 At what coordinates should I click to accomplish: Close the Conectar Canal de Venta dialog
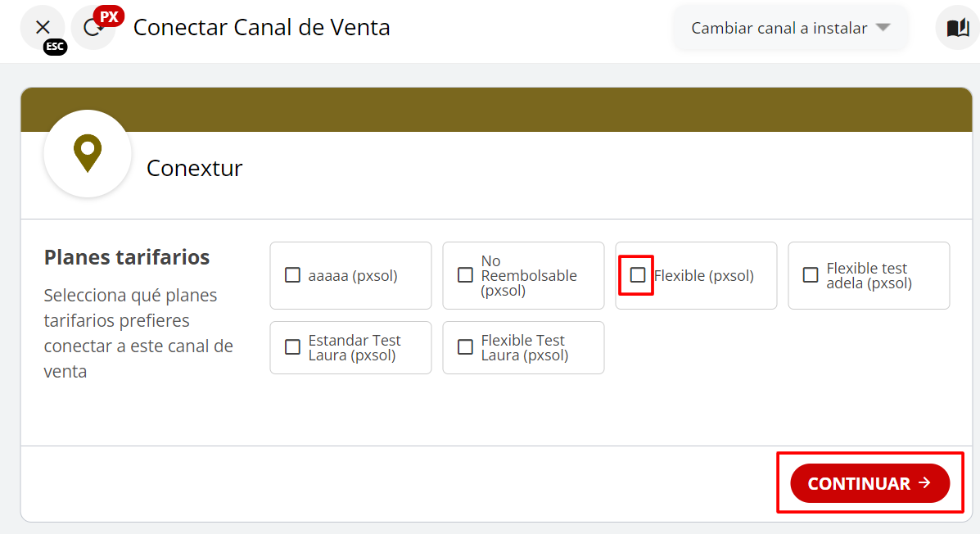point(43,27)
